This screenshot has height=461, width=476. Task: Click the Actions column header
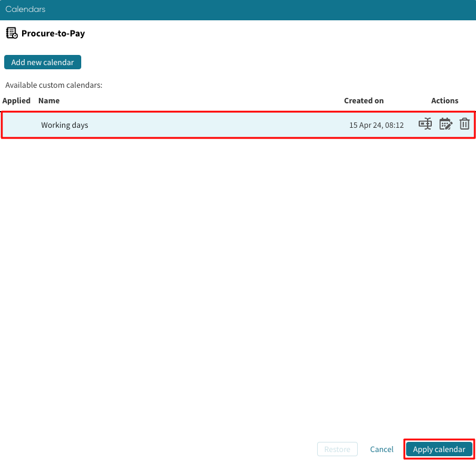[x=444, y=100]
